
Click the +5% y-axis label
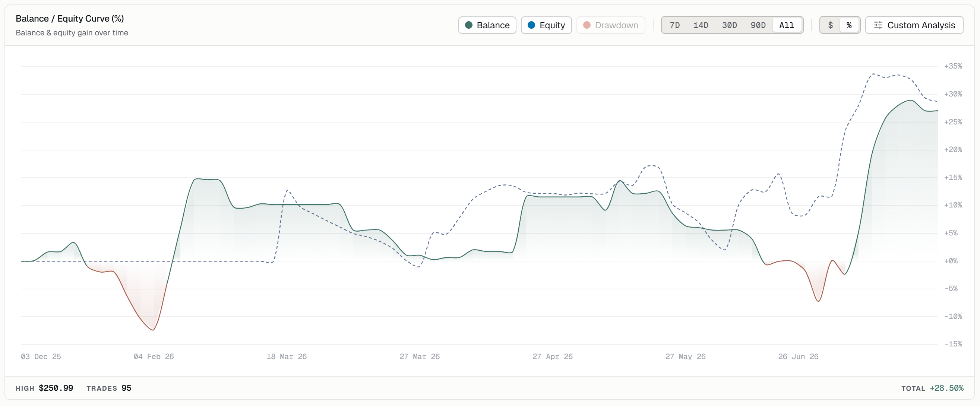coord(951,233)
